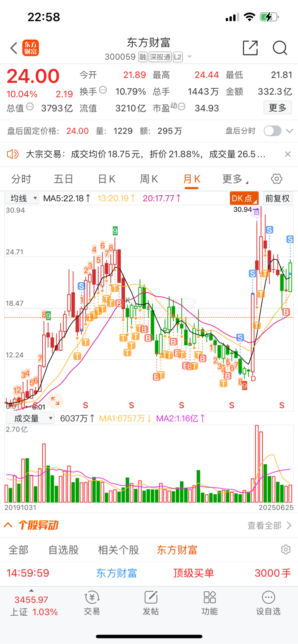
Task: Tap the speaker announcement icon
Action: click(13, 154)
